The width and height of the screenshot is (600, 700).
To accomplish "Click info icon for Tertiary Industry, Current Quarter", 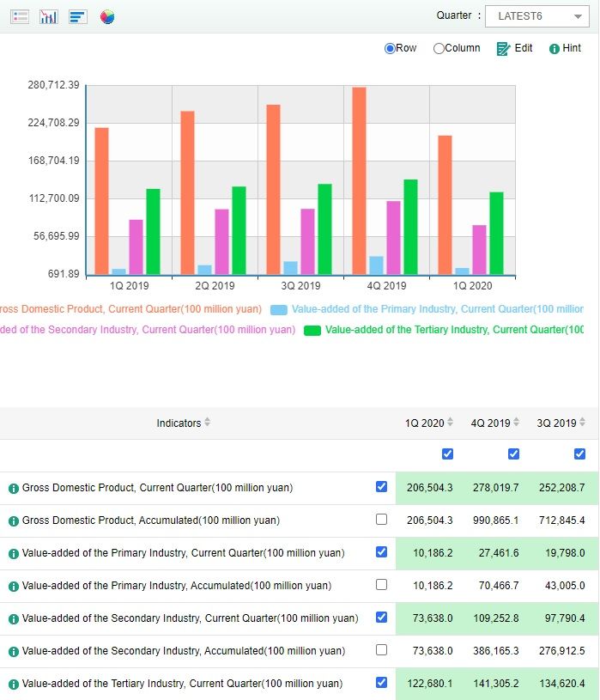I will pos(14,684).
